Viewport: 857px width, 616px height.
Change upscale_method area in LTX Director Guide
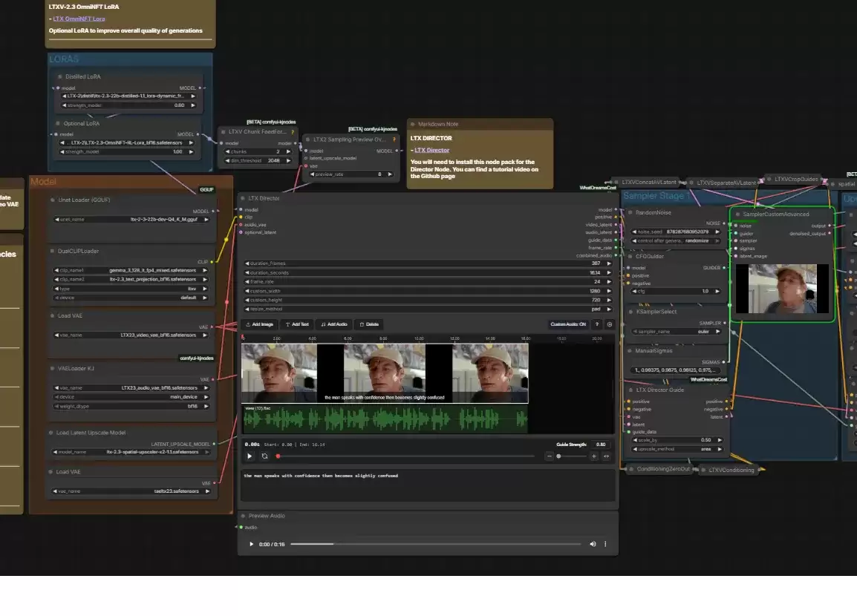[678, 449]
